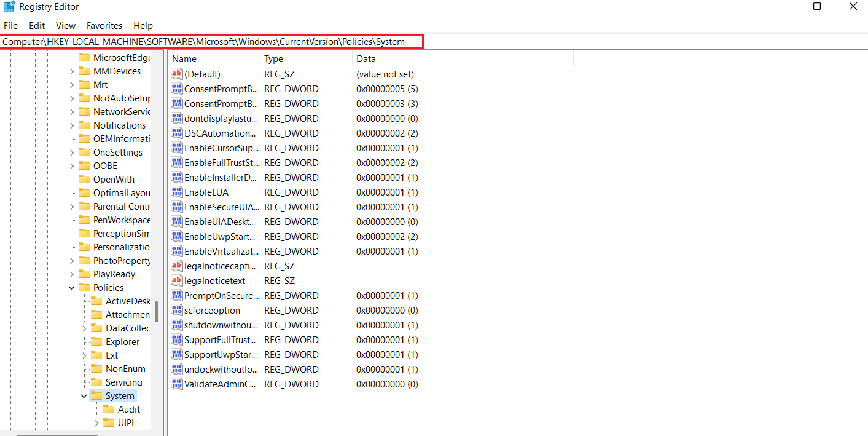Select the Parental Contr... key label
This screenshot has height=436, width=868.
(122, 207)
